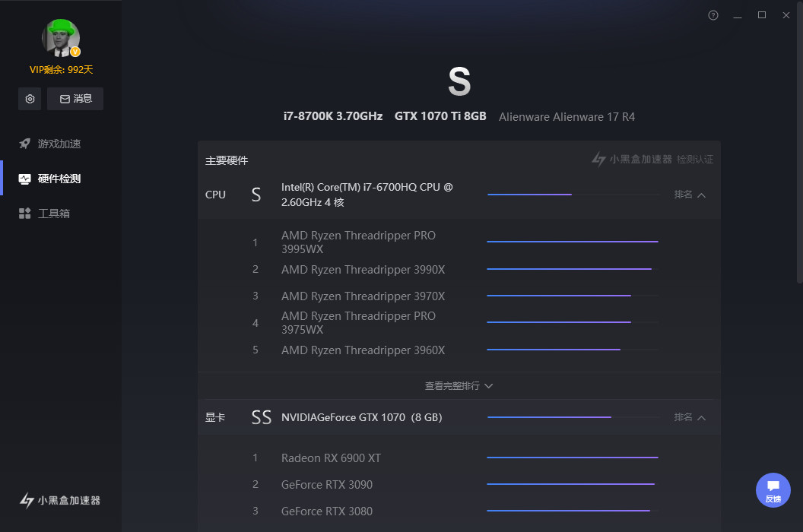This screenshot has height=532, width=803.
Task: Select AMD Ryzen Threadripper PRO 3995WX entry
Action: click(x=358, y=242)
